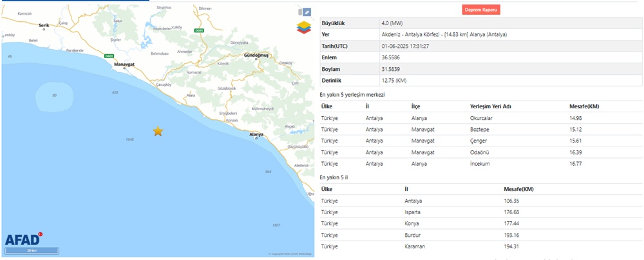Image resolution: width=644 pixels, height=260 pixels.
Task: Click the Serik town label on map
Action: click(44, 25)
